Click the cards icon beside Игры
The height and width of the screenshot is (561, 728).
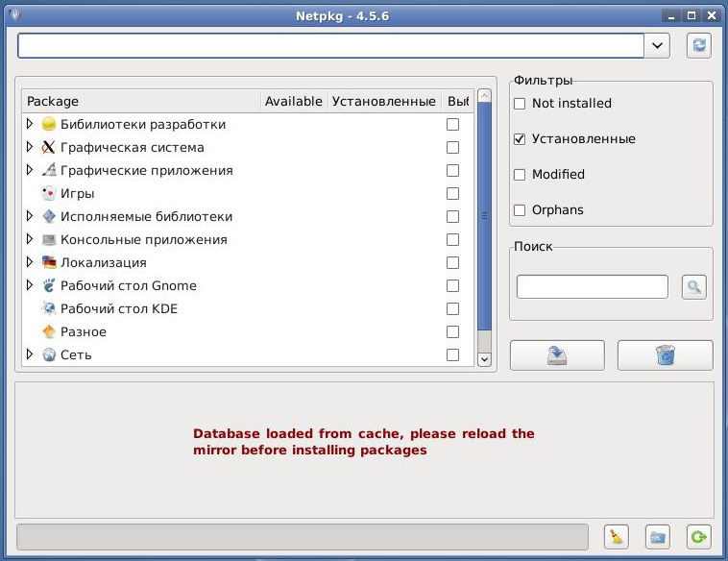tap(49, 193)
